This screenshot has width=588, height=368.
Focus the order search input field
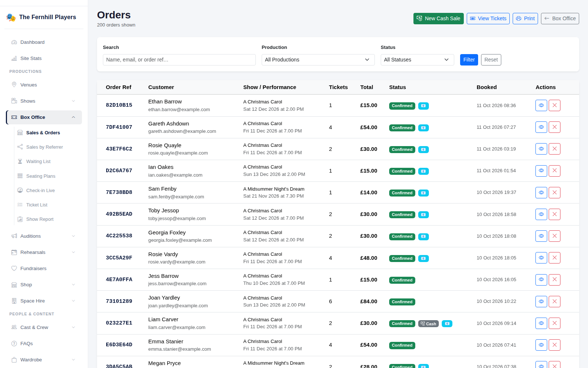pos(179,60)
